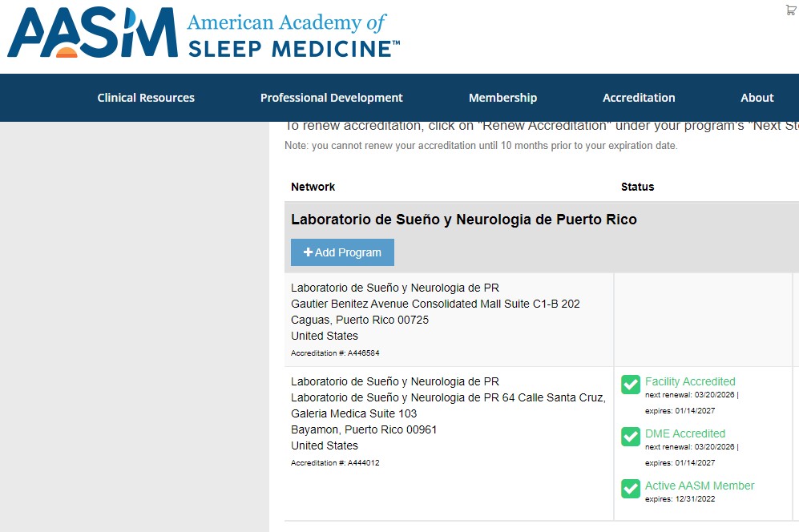The width and height of the screenshot is (799, 532).
Task: Click the DME Accredited green checkmark icon
Action: point(631,437)
